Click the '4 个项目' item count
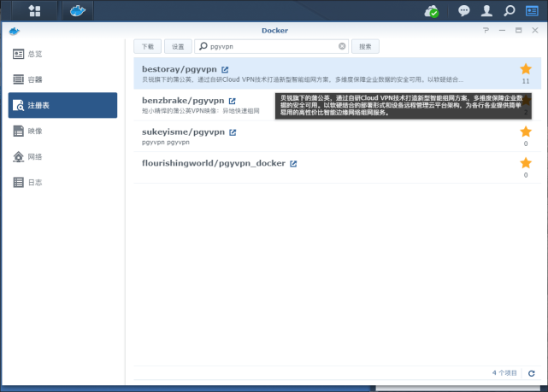Screen dimensions: 548x392 click(504, 373)
